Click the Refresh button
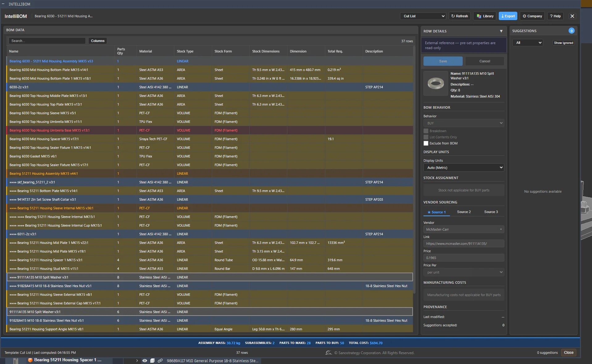This screenshot has width=592, height=364. [460, 16]
